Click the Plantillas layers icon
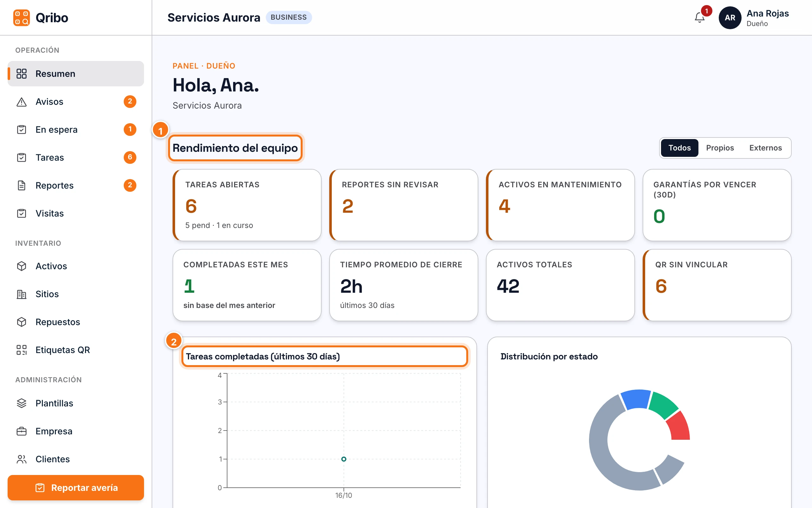812x508 pixels. click(22, 403)
